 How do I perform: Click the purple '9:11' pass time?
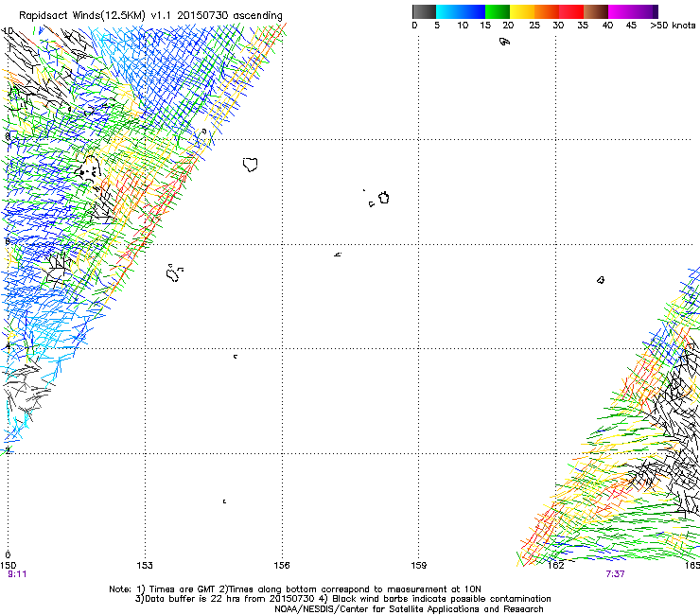[17, 574]
